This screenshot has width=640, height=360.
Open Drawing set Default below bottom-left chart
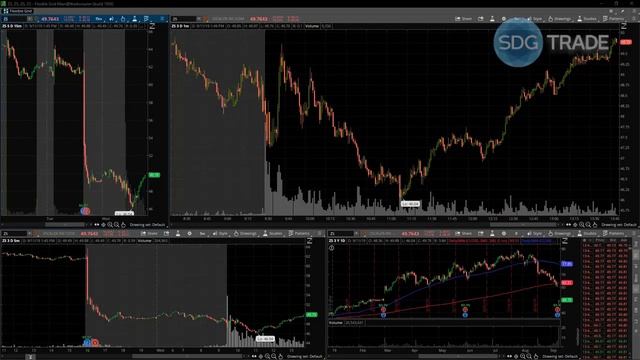click(x=305, y=356)
